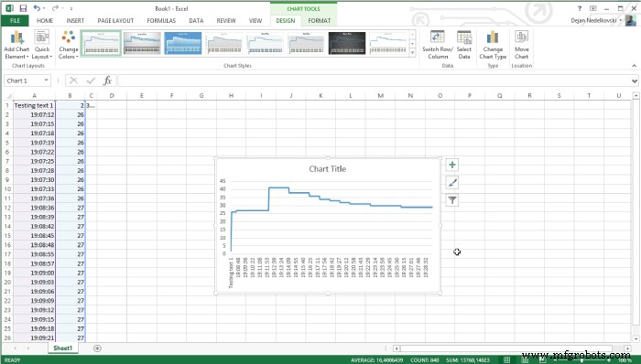Switch to the VIEW tab
The height and width of the screenshot is (364, 641).
coord(255,20)
